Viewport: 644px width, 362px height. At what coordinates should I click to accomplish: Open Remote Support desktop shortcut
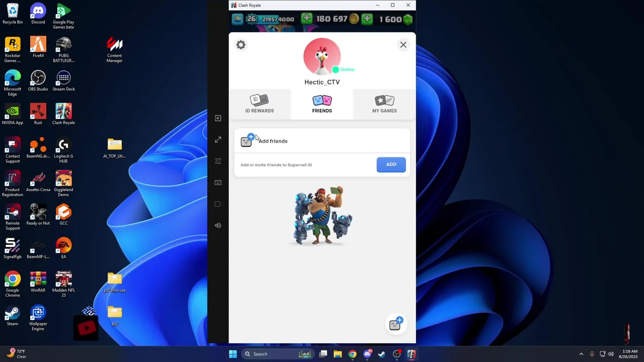(x=13, y=217)
